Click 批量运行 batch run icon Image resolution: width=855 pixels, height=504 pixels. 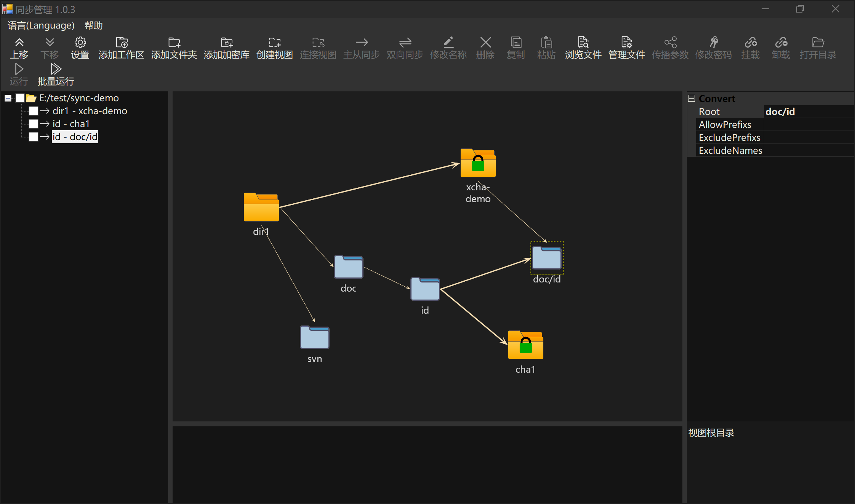[56, 69]
